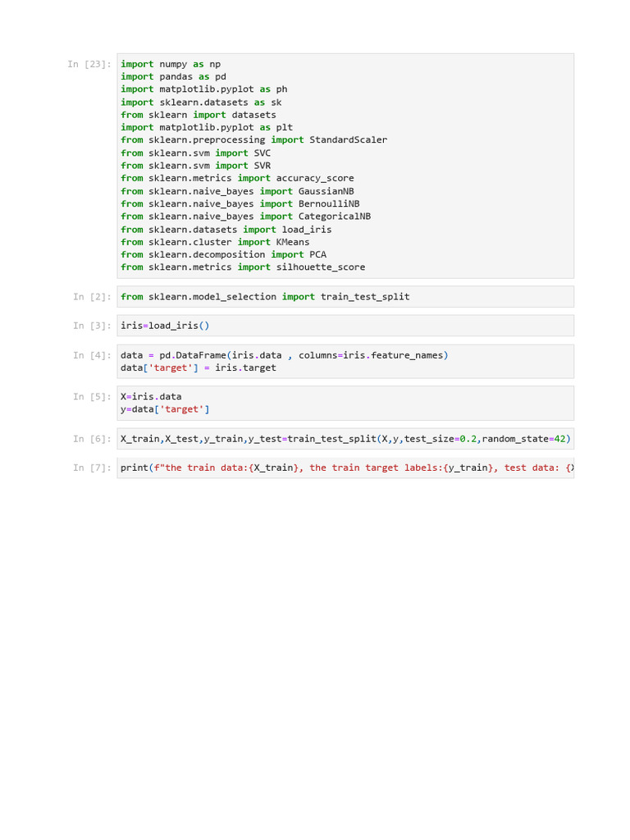Screen dimensions: 630x840
Task: Click the 'import sklearn.datasets as sk' line
Action: (x=201, y=103)
